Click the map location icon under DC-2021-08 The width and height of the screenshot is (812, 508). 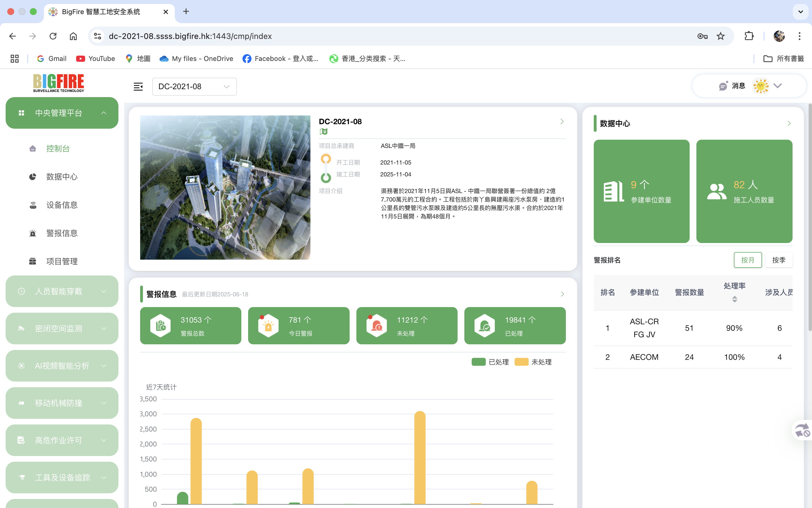tap(323, 131)
